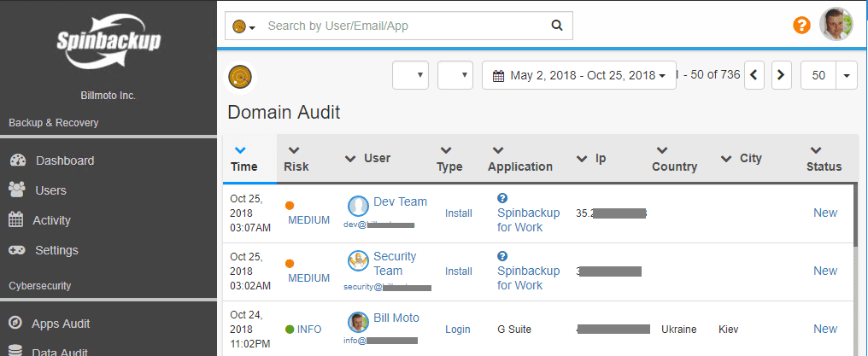Open the 50 per page dropdown

pos(847,75)
